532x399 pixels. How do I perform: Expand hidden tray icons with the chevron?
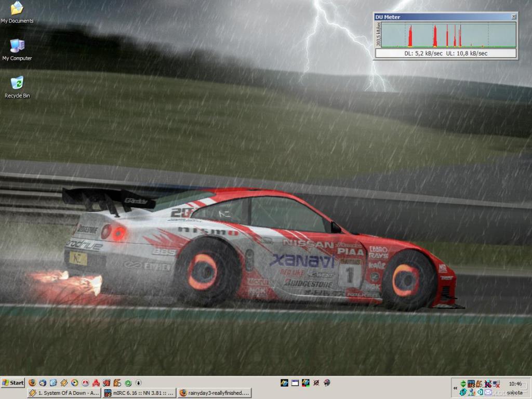coord(455,388)
